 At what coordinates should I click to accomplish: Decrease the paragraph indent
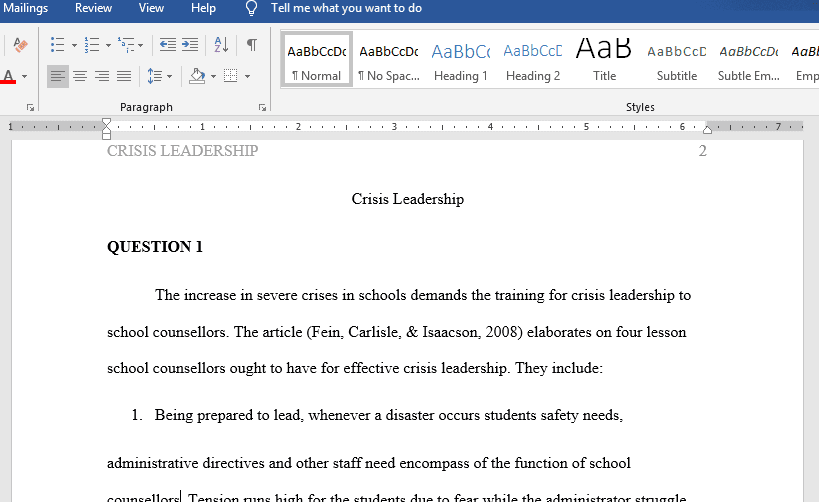pos(167,45)
